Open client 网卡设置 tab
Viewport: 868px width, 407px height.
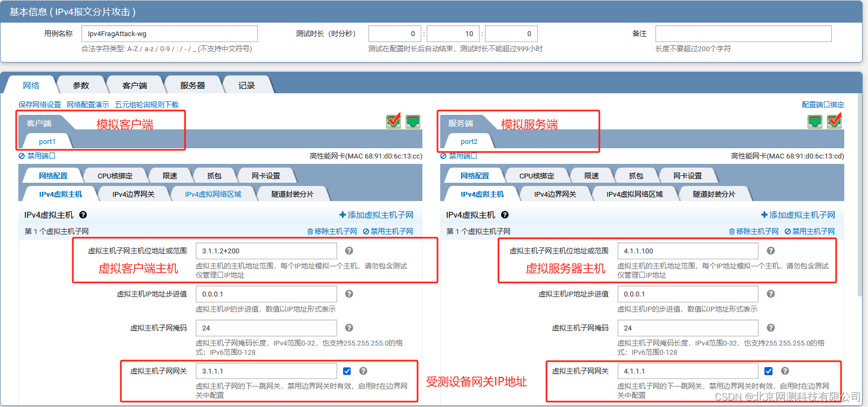(x=266, y=176)
